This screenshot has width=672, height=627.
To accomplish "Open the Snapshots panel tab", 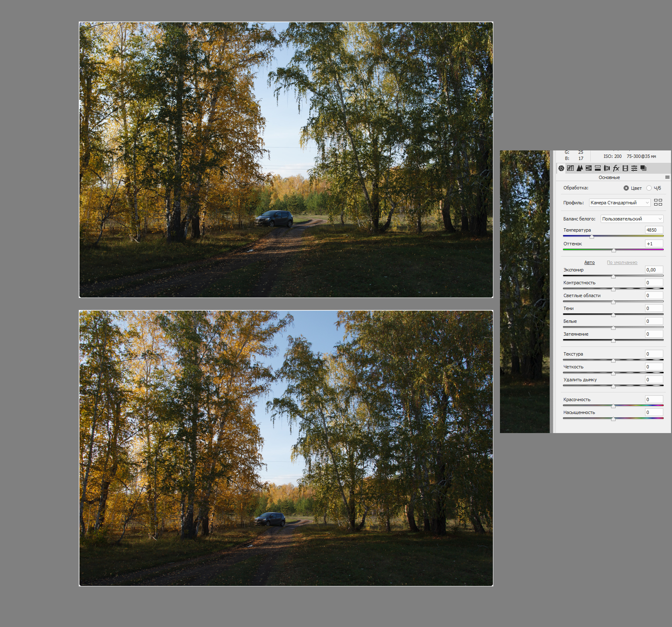I will [x=643, y=168].
